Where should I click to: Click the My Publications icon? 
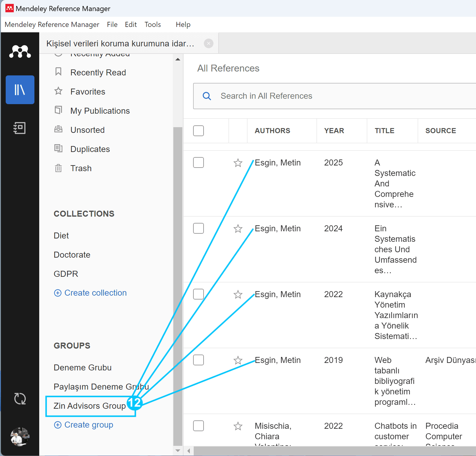[58, 110]
